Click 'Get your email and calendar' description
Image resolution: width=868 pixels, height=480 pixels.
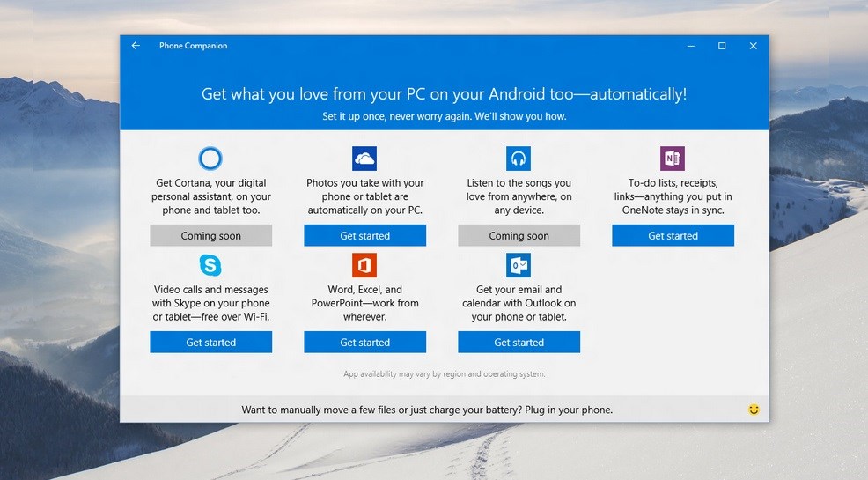coord(519,303)
